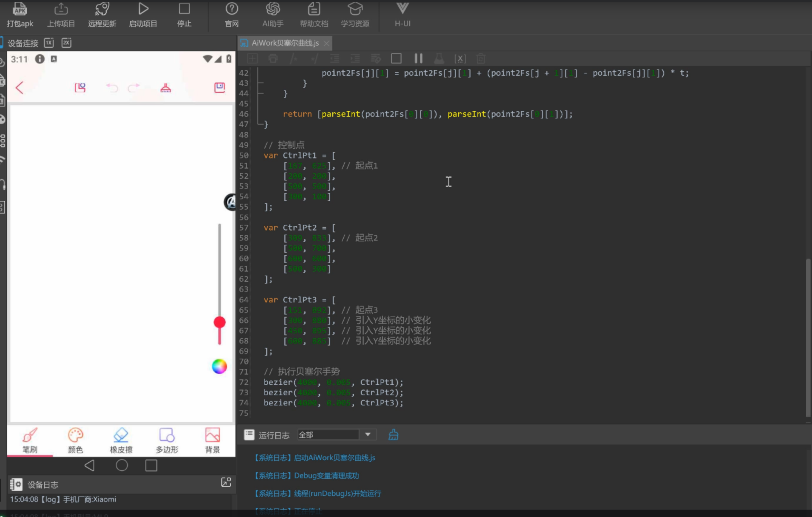Select the 颜色 color tab
812x517 pixels.
click(75, 440)
